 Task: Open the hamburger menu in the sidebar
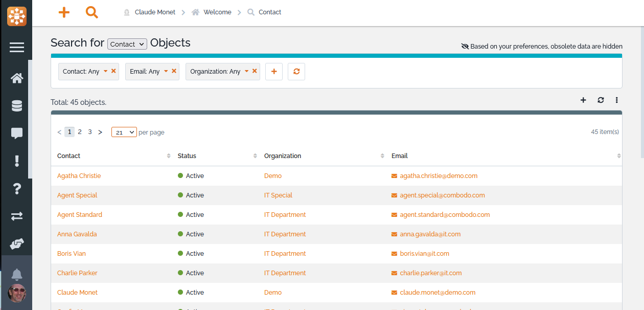coord(17,48)
